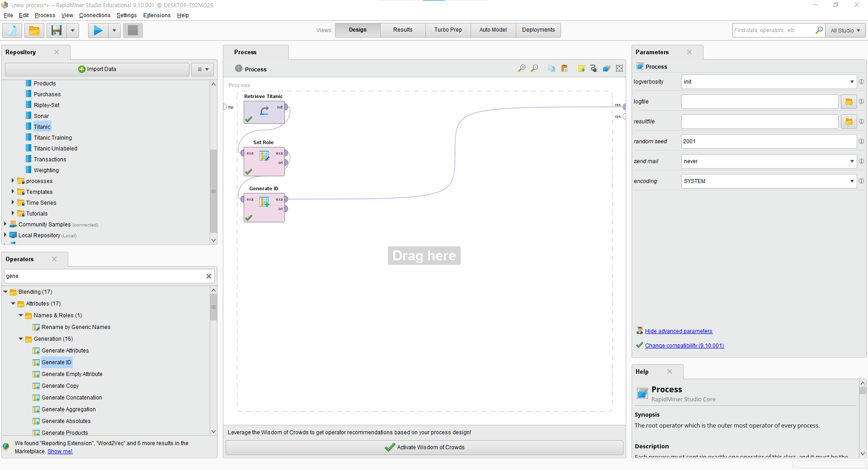Run the process with the blue play button
Screen dimensions: 868x470
(98, 30)
